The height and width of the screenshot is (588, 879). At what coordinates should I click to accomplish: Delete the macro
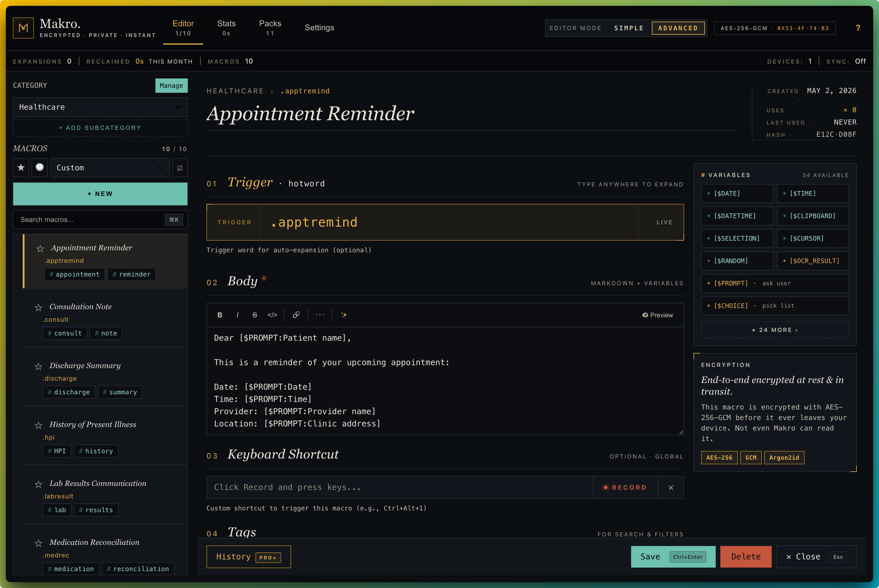tap(746, 557)
